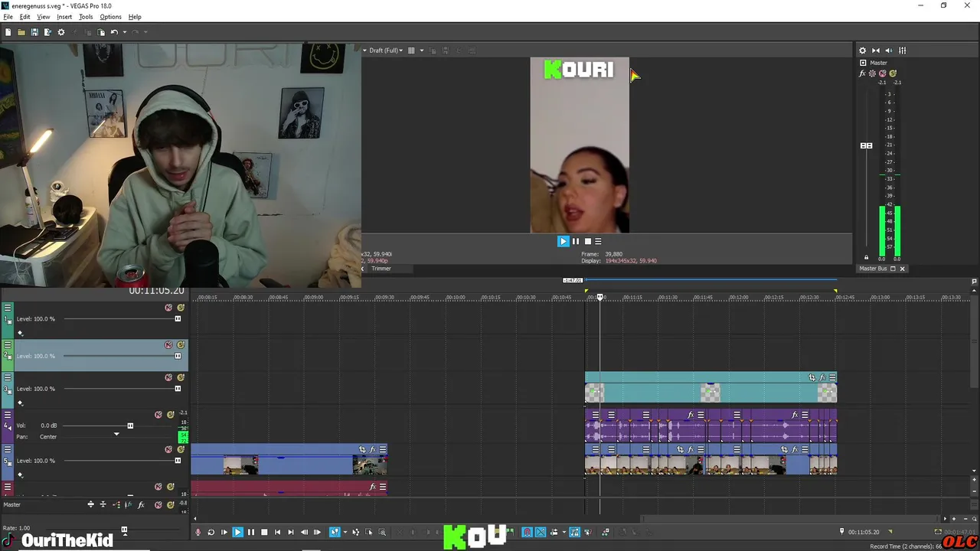Open Master bus audio properties gear
The height and width of the screenshot is (551, 980).
tap(863, 51)
